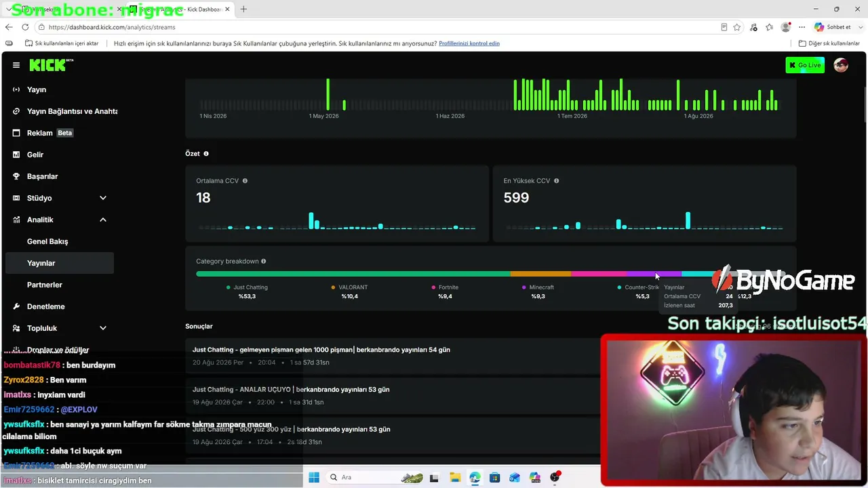The image size is (868, 488).
Task: Open the browser reader view icon
Action: pyautogui.click(x=724, y=27)
